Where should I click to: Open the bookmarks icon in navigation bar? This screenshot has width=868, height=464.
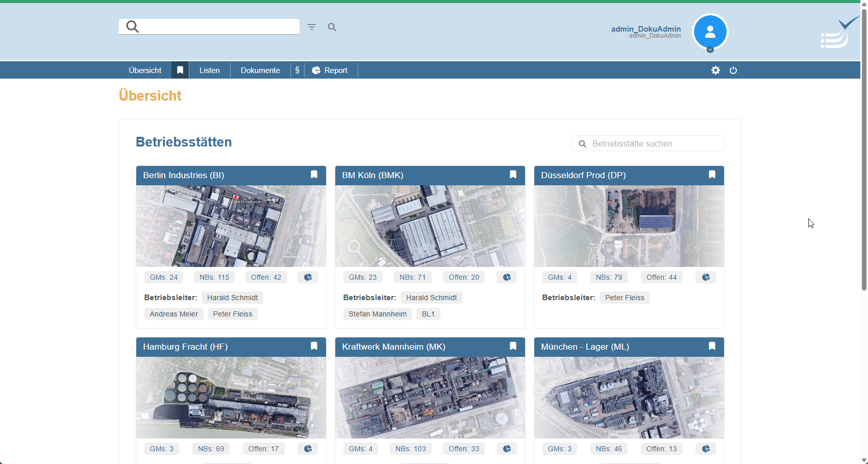point(180,70)
